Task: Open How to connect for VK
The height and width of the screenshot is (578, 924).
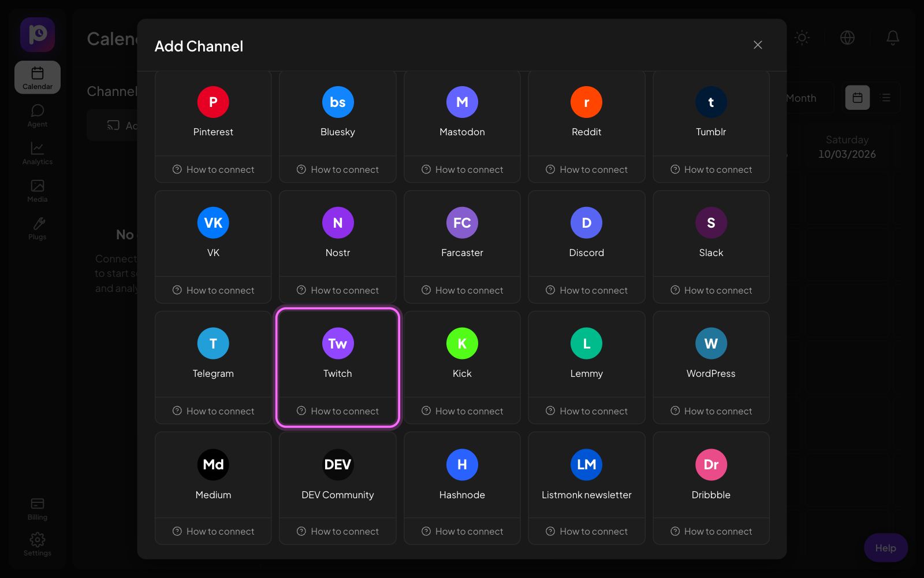Action: click(x=213, y=290)
